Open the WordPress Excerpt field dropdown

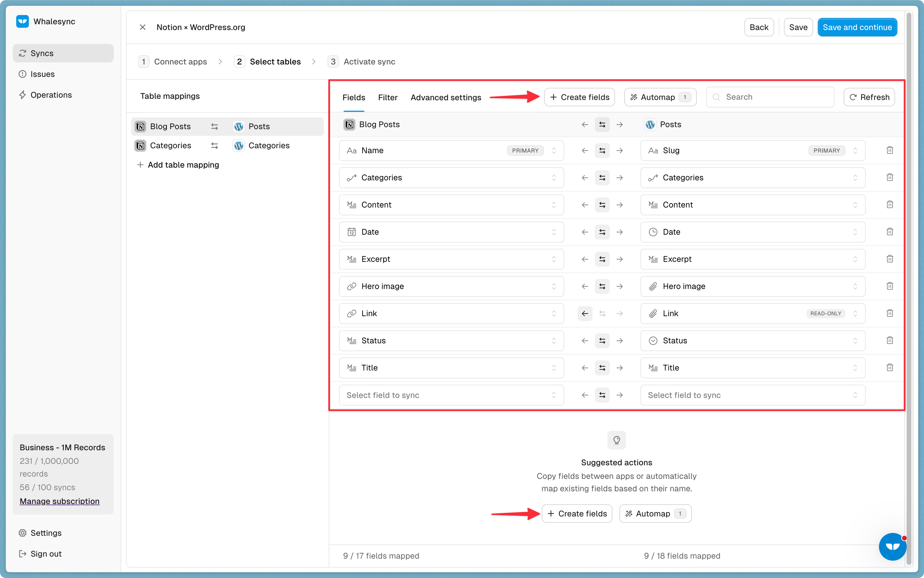(x=752, y=259)
